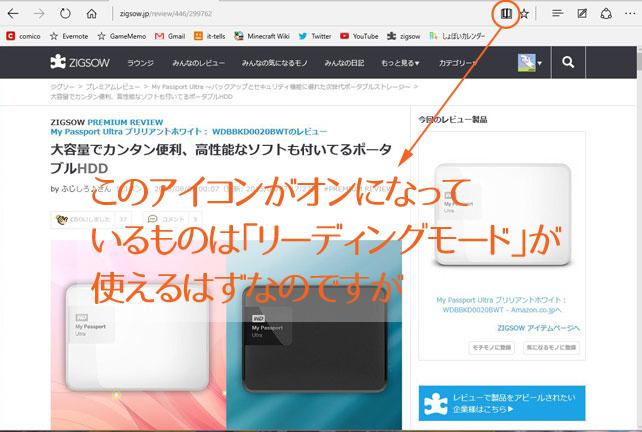Screen dimensions: 642x432
Task: Click the article title 大容量でカンタン便利
Action: point(222,158)
